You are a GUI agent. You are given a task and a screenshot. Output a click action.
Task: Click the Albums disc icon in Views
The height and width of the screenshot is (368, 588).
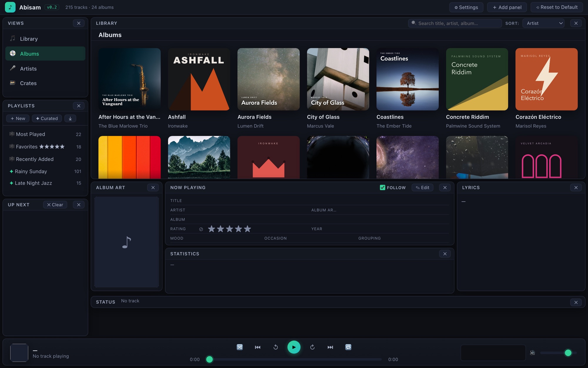[x=13, y=53]
